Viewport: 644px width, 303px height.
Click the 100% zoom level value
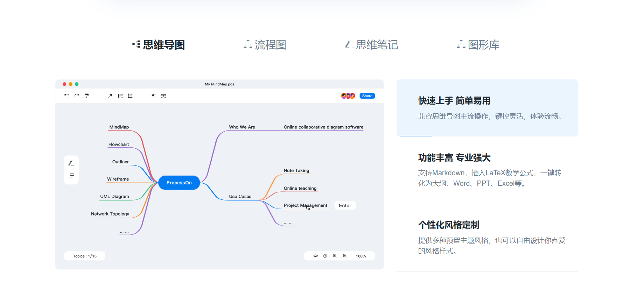click(x=361, y=256)
